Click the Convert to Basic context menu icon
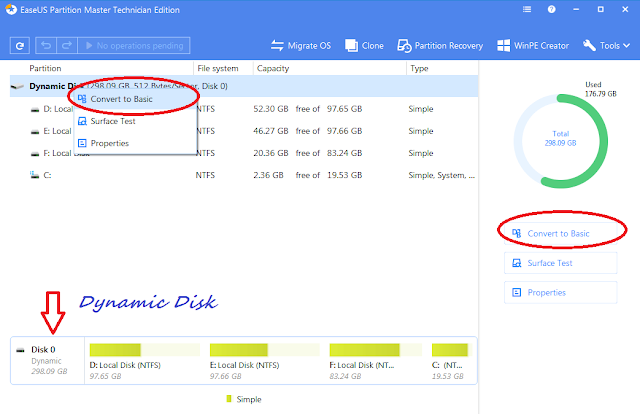The width and height of the screenshot is (640, 414). coord(82,99)
